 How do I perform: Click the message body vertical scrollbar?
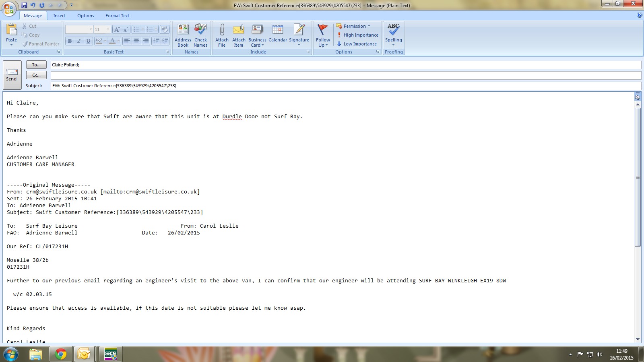(638, 177)
